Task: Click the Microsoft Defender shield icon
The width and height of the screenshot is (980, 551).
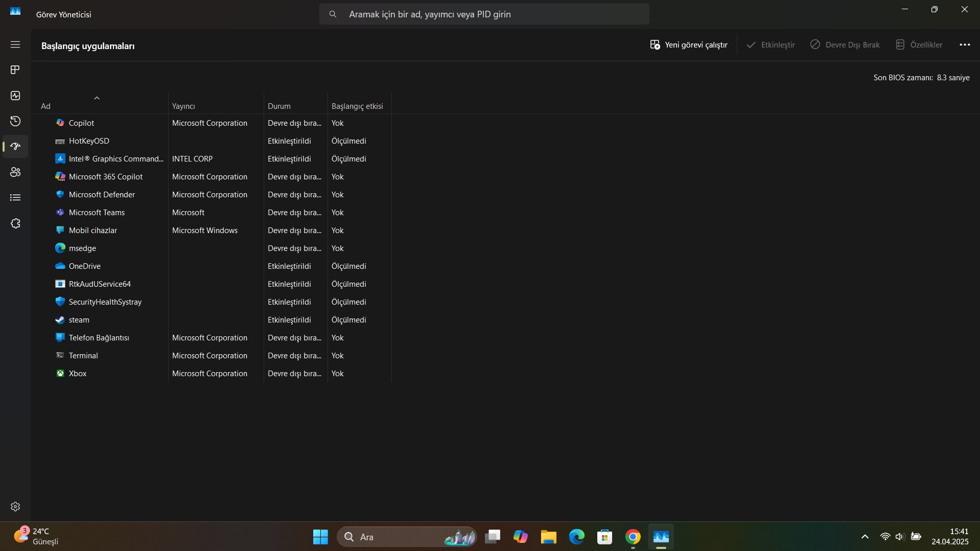Action: click(60, 194)
